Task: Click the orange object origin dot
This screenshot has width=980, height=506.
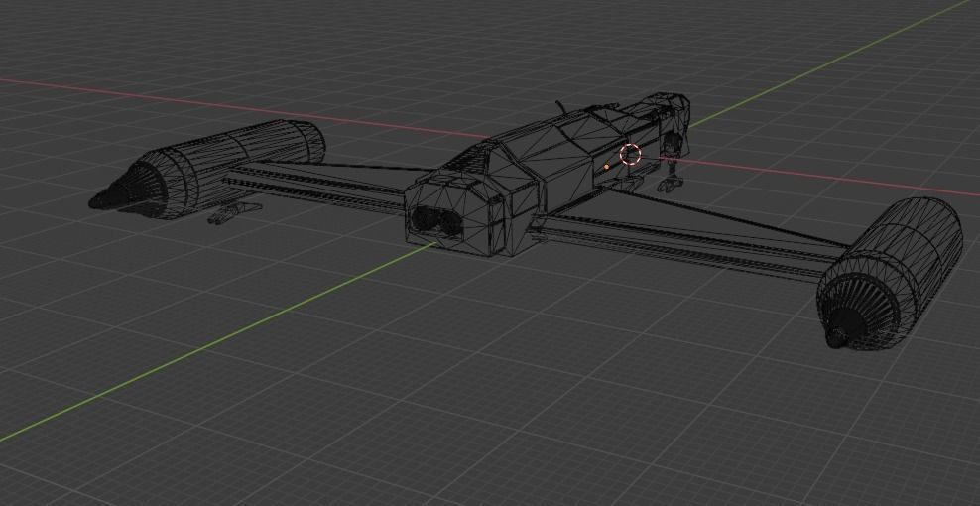Action: pyautogui.click(x=606, y=167)
